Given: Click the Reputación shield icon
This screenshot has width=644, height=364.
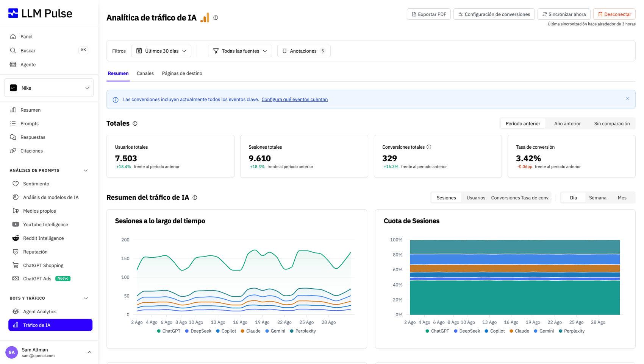Looking at the screenshot, I should [x=16, y=252].
